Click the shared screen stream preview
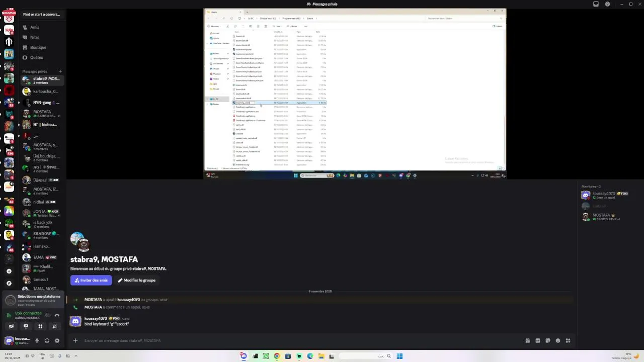 click(355, 93)
